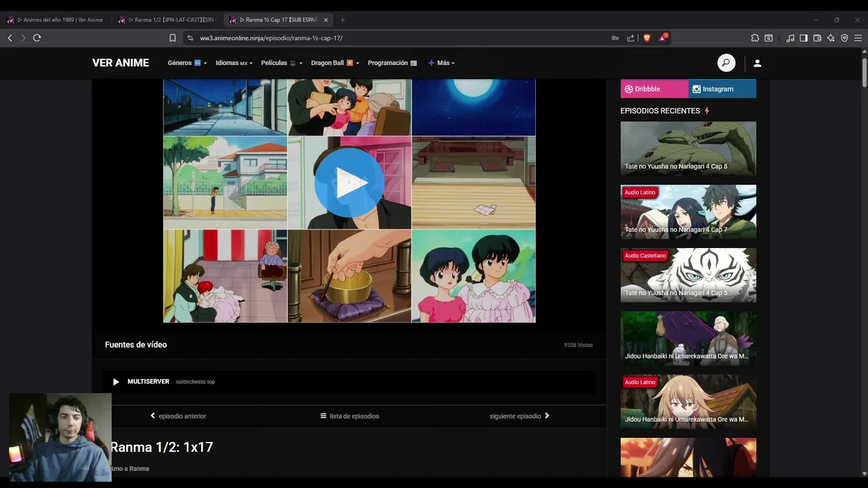Go to siguiente episodio
Image resolution: width=868 pixels, height=488 pixels.
519,416
